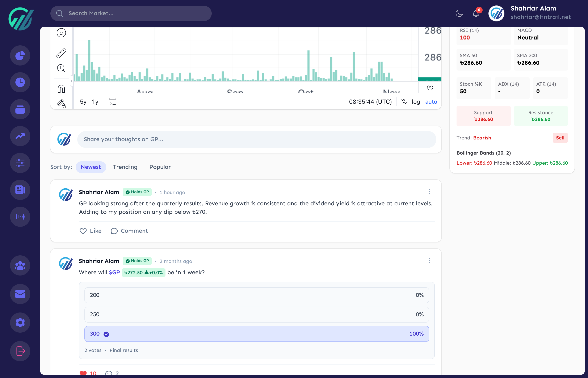
Task: Enable the magnet snap tool
Action: pyautogui.click(x=61, y=88)
